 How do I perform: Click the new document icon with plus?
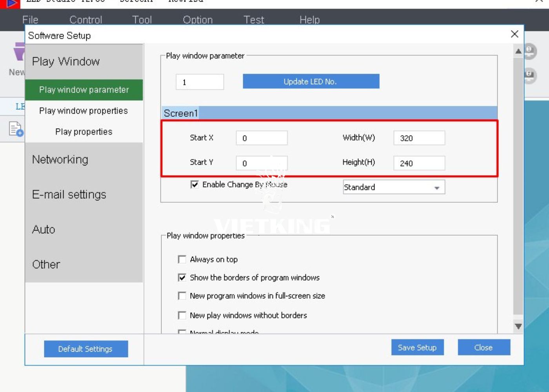click(16, 129)
